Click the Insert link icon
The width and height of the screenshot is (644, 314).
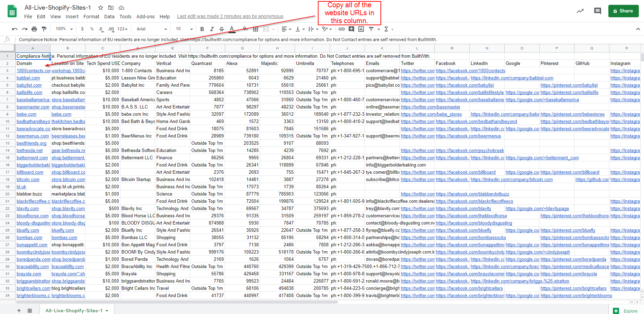coord(341,29)
